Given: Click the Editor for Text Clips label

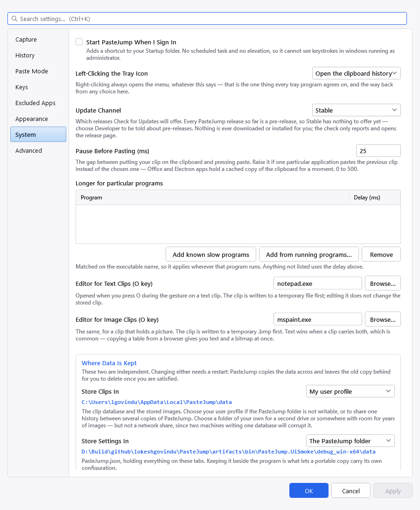Looking at the screenshot, I should tap(114, 283).
